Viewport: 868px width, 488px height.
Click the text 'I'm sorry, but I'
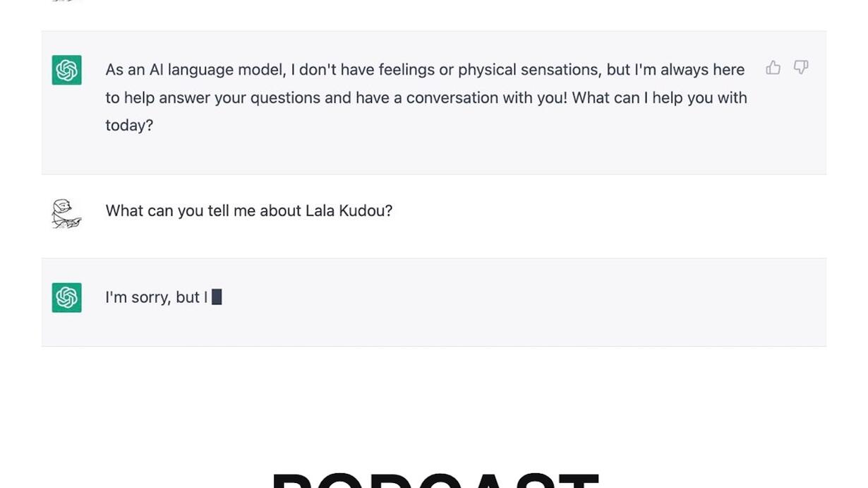click(x=156, y=297)
